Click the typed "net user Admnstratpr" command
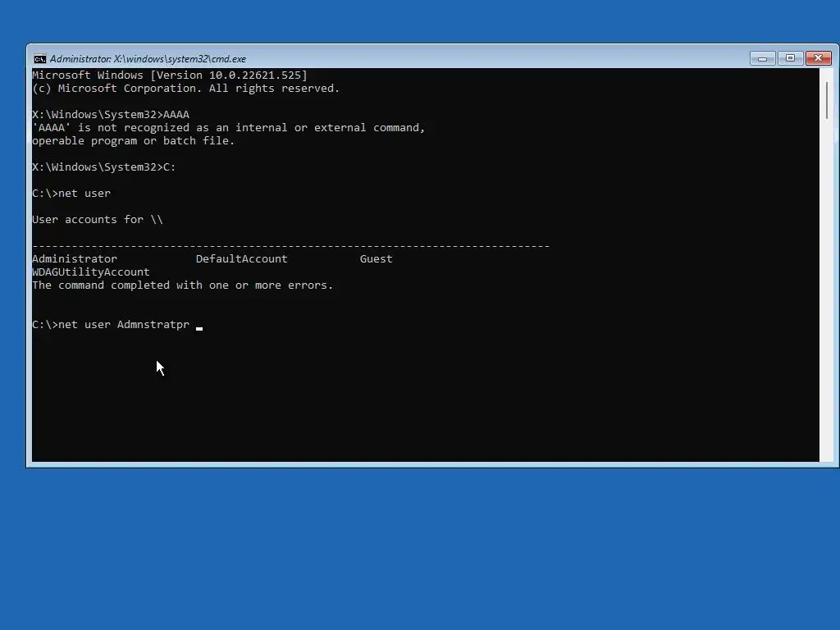The height and width of the screenshot is (630, 840). (124, 325)
